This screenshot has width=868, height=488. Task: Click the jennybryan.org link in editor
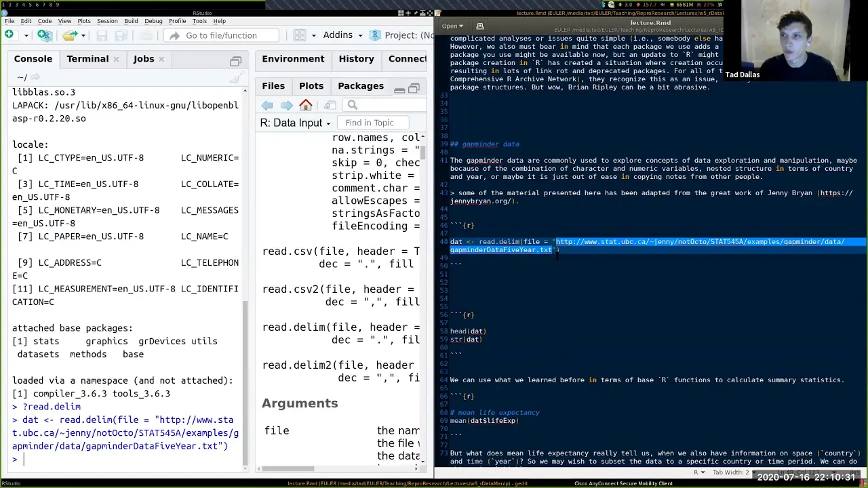650,197
